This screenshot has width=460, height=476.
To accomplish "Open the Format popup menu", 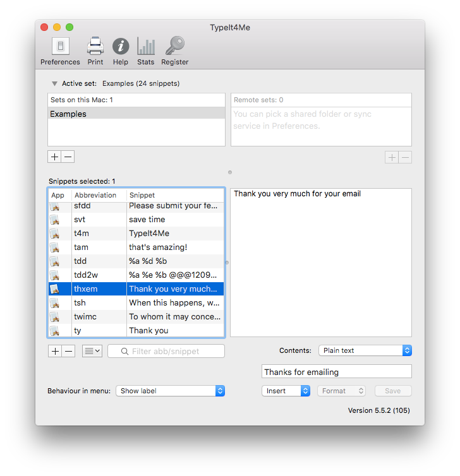I will [341, 391].
